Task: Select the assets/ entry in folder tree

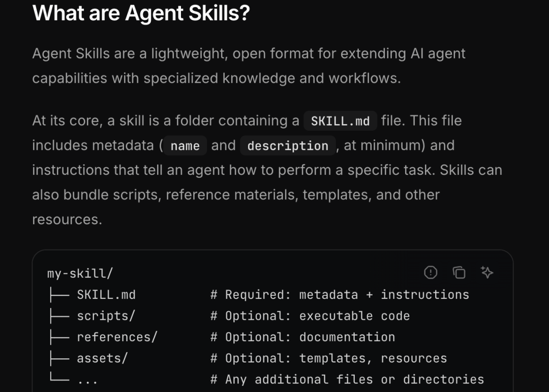Action: point(102,358)
